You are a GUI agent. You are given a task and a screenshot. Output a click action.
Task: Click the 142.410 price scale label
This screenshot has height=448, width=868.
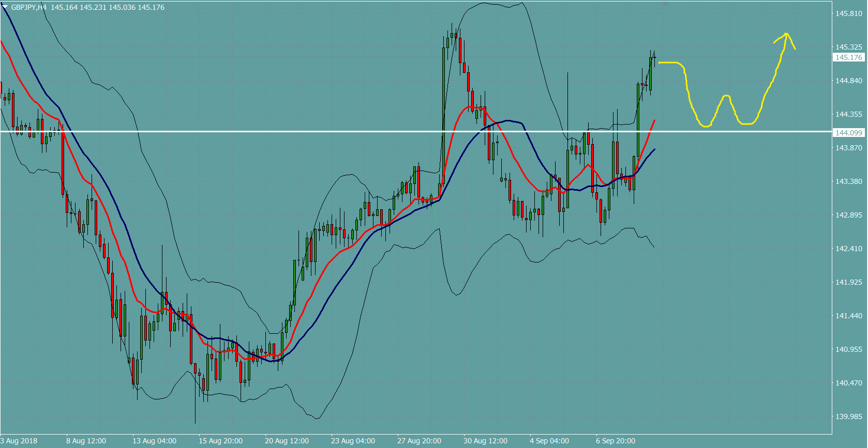pos(849,249)
